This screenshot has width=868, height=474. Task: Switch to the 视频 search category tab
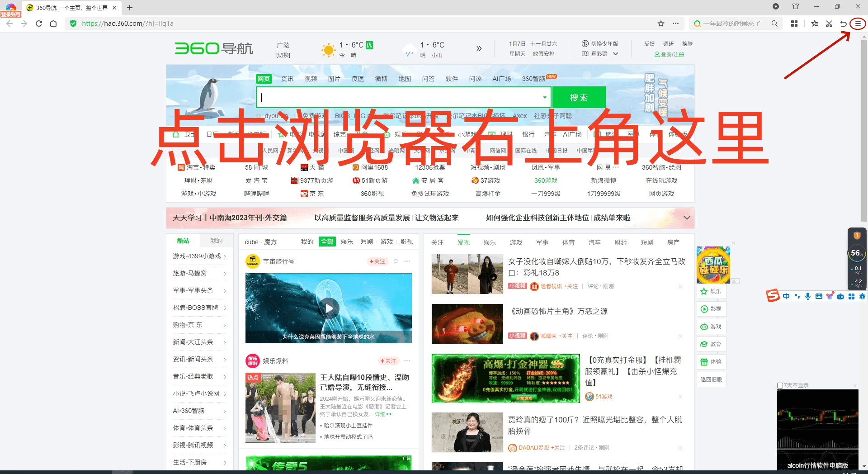click(x=311, y=78)
